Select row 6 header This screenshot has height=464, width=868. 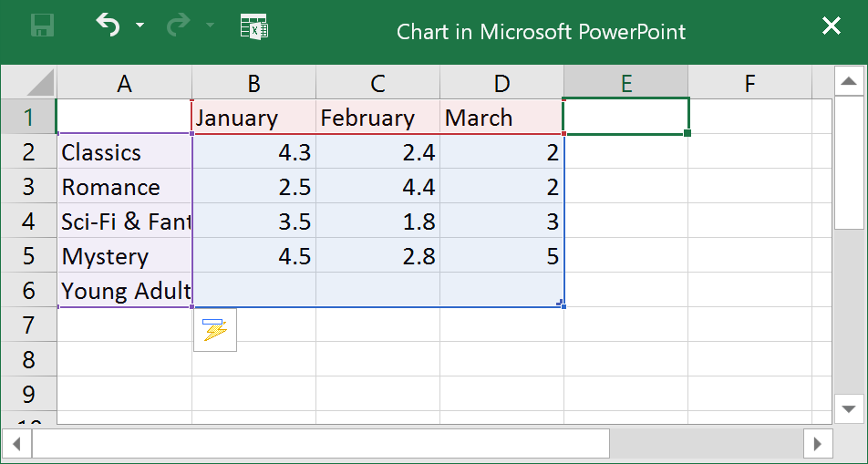click(x=29, y=290)
